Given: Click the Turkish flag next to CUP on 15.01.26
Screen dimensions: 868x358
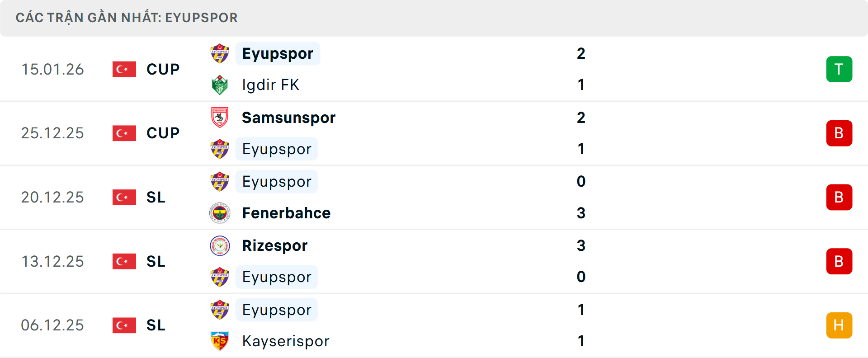Looking at the screenshot, I should (124, 69).
